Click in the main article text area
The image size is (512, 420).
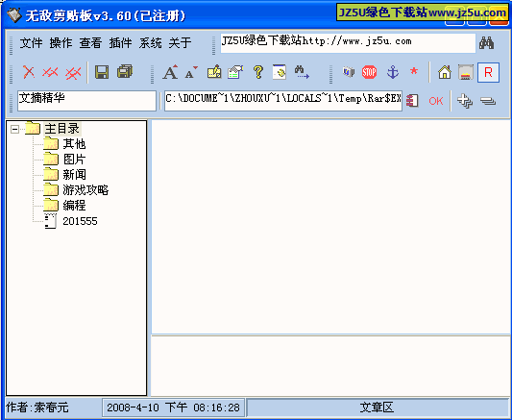(330, 227)
